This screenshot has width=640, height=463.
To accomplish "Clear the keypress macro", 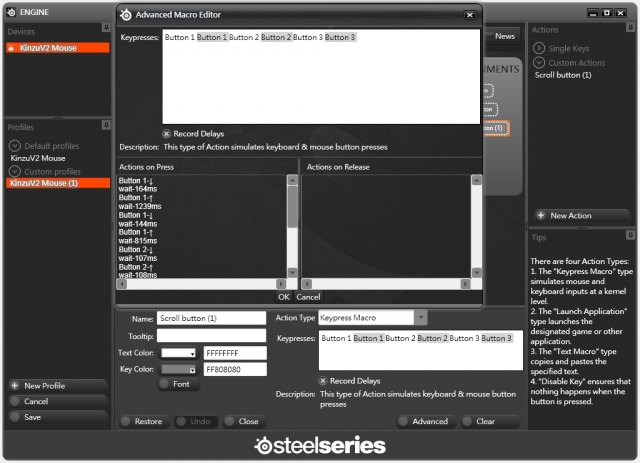I will (490, 421).
